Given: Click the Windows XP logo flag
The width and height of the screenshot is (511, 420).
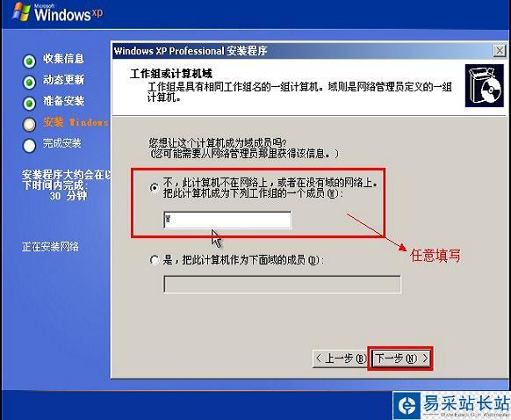Looking at the screenshot, I should [21, 12].
